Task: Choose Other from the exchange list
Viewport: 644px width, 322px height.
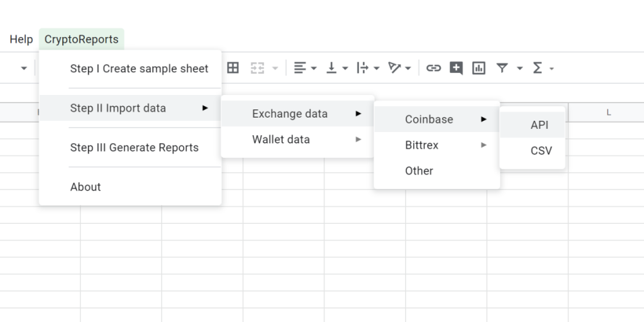Action: coord(419,171)
